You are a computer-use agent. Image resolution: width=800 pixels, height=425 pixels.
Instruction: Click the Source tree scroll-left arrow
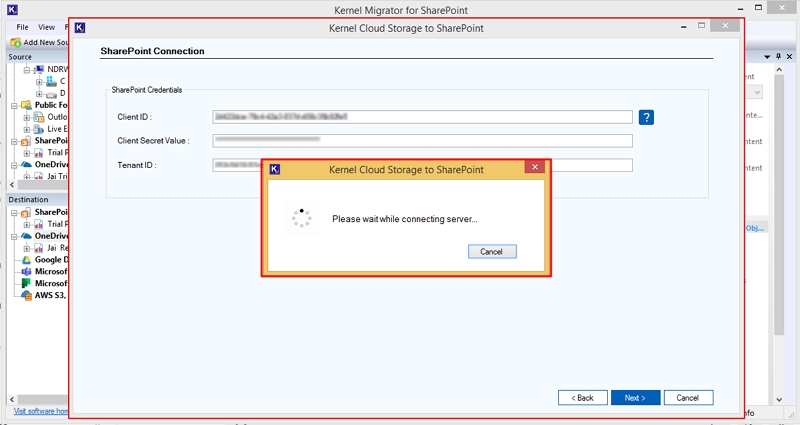click(12, 185)
